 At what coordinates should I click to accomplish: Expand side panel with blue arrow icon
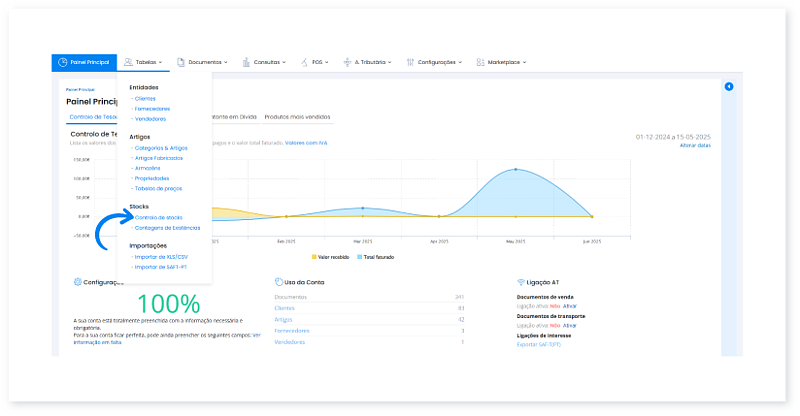tap(729, 87)
